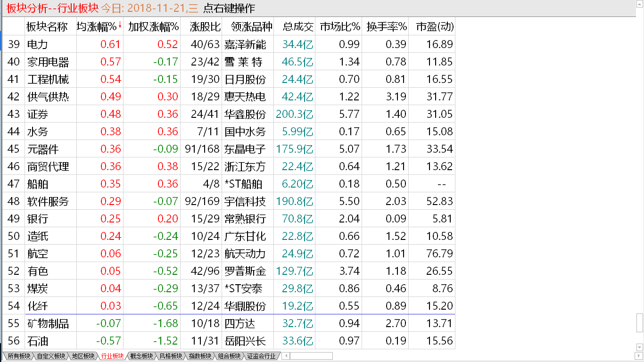Click the 领涨品种 column header
The width and height of the screenshot is (644, 362).
(247, 27)
